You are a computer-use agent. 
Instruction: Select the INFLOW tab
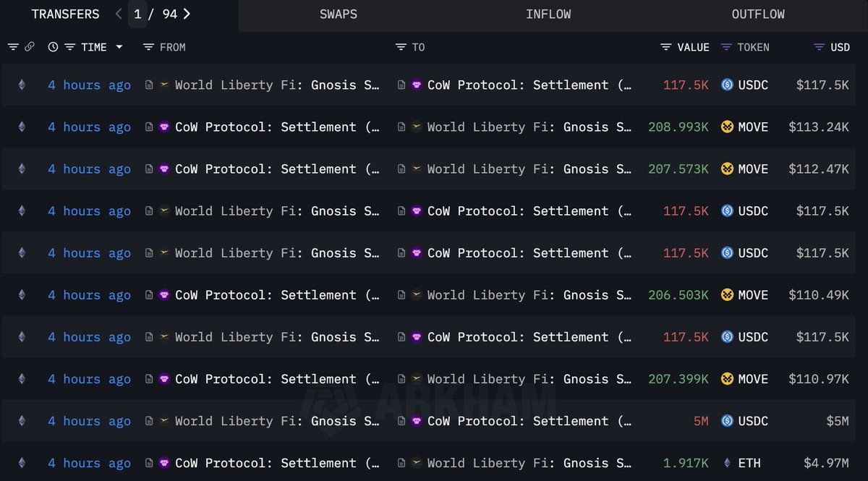548,14
